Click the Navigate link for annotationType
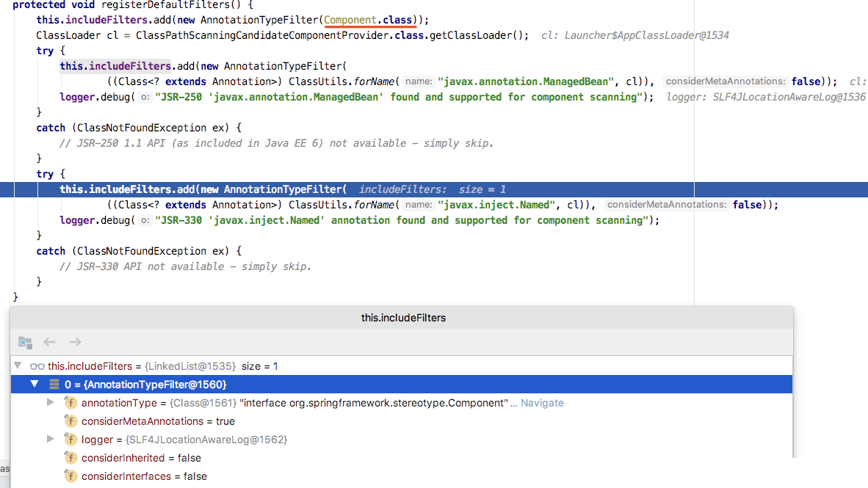The image size is (868, 488). click(542, 403)
